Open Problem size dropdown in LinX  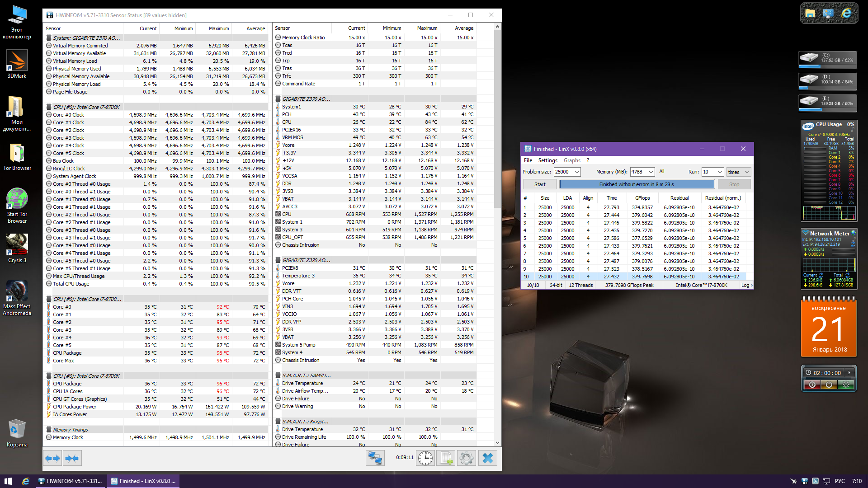coord(576,172)
